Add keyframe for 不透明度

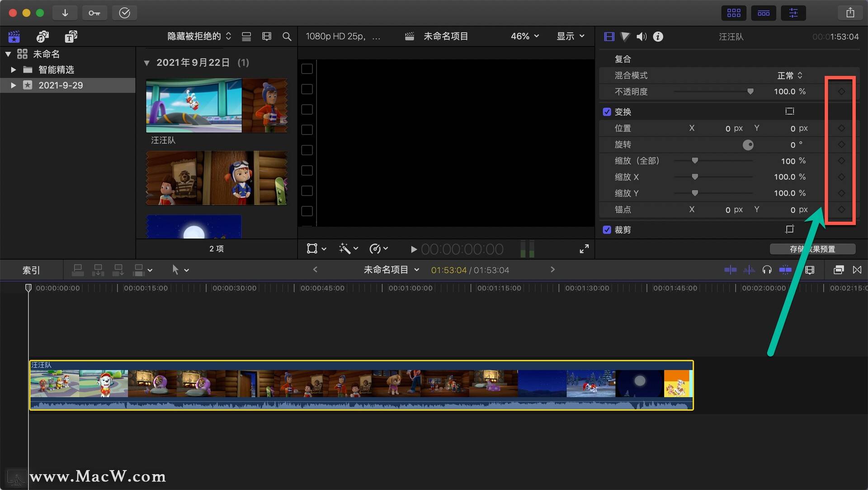(841, 91)
